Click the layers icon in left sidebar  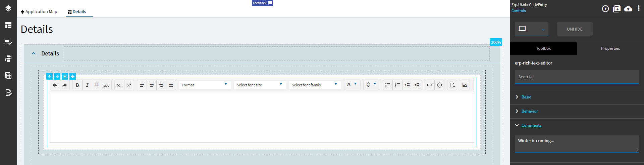point(8,8)
